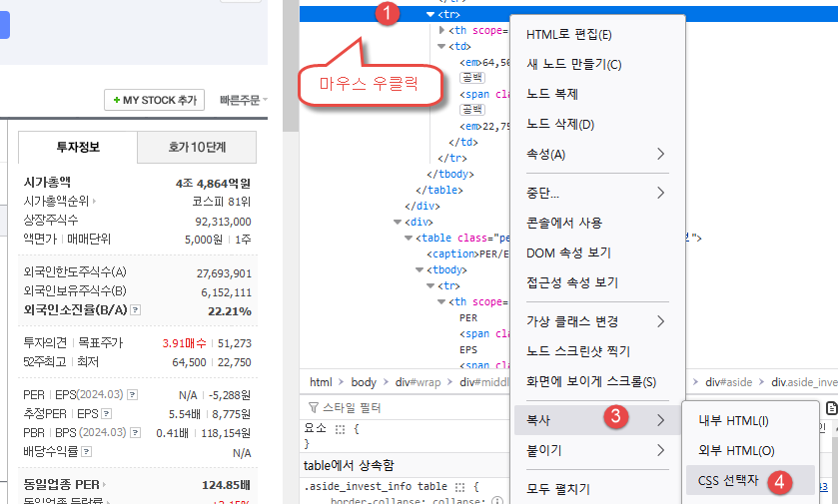838x504 pixels.
Task: Open the 시가총액순위 link
Action: point(59,202)
